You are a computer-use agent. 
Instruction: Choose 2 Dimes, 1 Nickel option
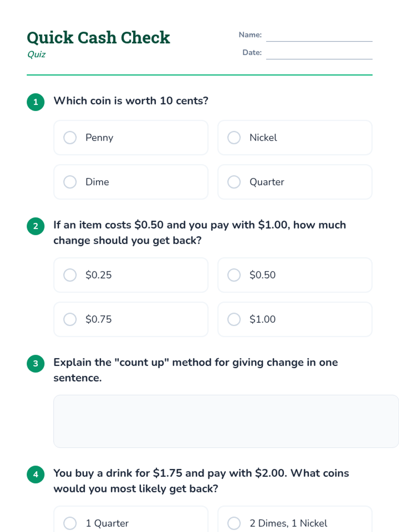coord(234,523)
